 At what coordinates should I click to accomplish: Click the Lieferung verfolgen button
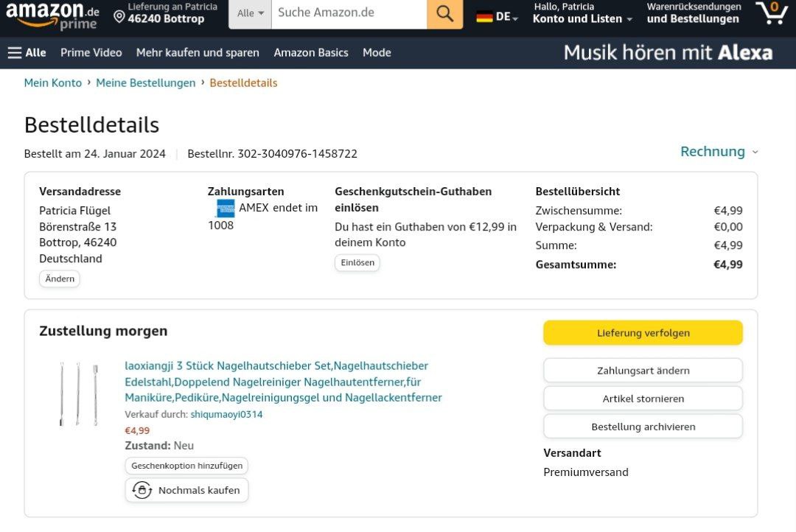tap(643, 333)
